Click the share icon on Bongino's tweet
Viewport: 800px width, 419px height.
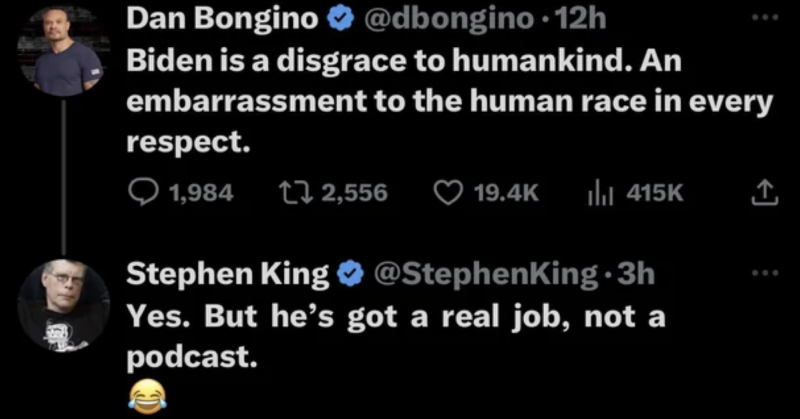pyautogui.click(x=764, y=192)
